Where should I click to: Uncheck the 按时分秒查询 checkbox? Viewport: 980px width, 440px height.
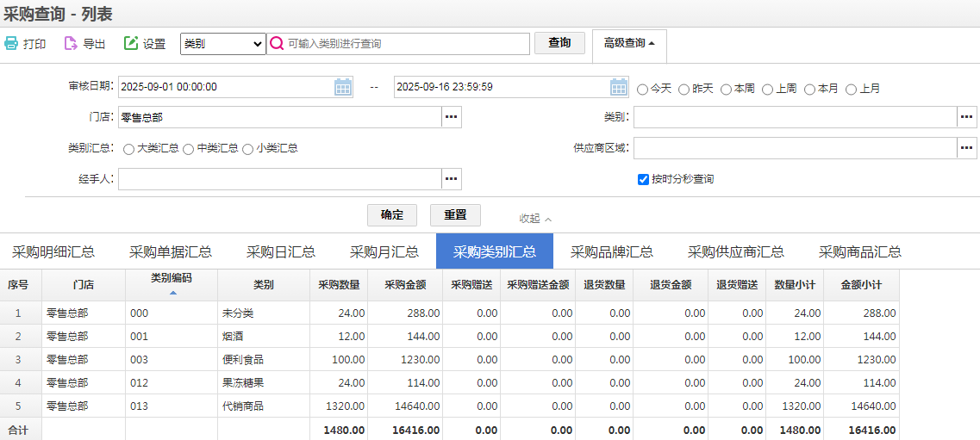(x=643, y=179)
